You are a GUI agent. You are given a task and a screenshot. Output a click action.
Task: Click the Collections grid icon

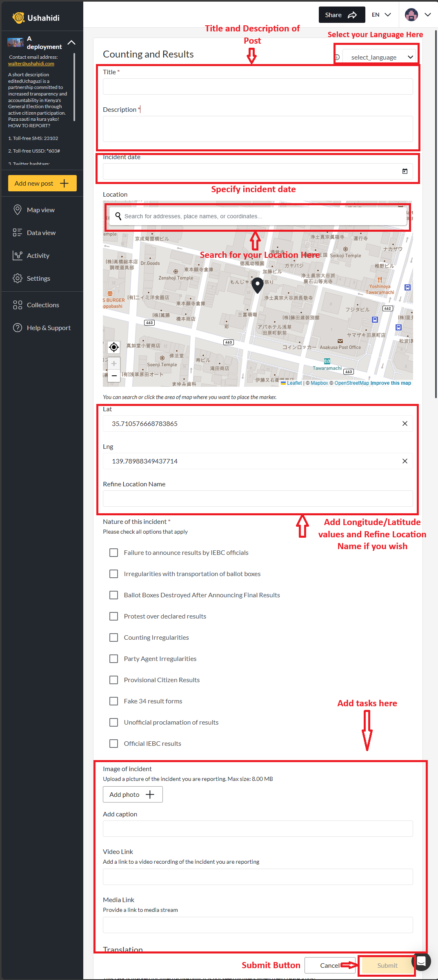[18, 305]
